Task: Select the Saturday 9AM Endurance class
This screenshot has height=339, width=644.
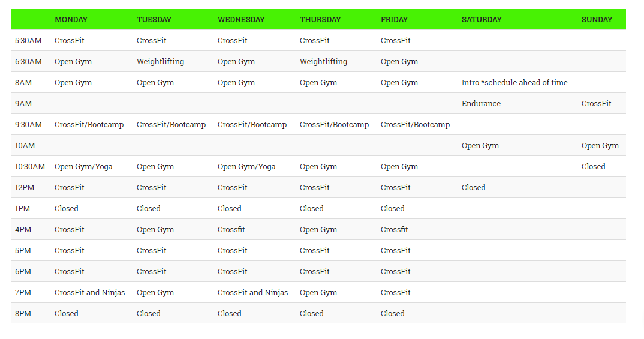Action: pos(481,104)
